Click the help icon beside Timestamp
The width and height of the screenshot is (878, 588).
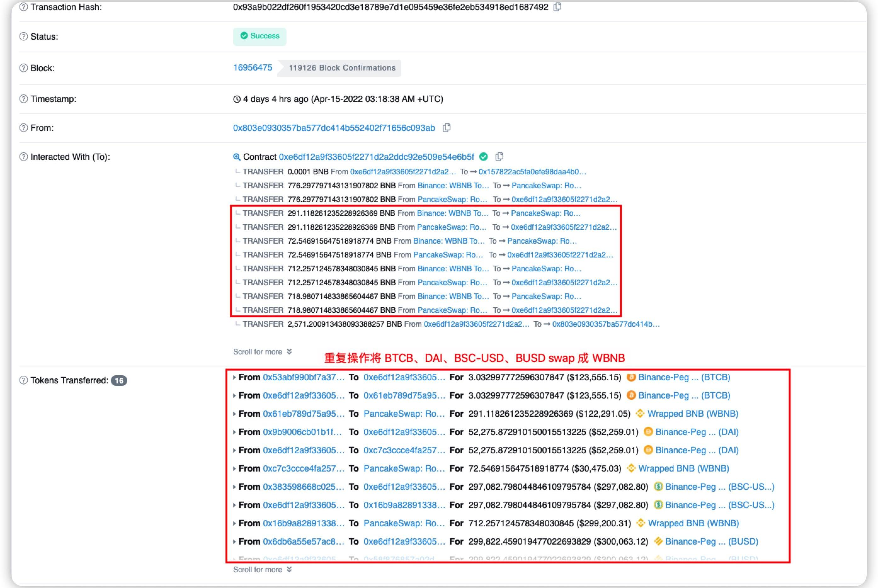point(24,99)
